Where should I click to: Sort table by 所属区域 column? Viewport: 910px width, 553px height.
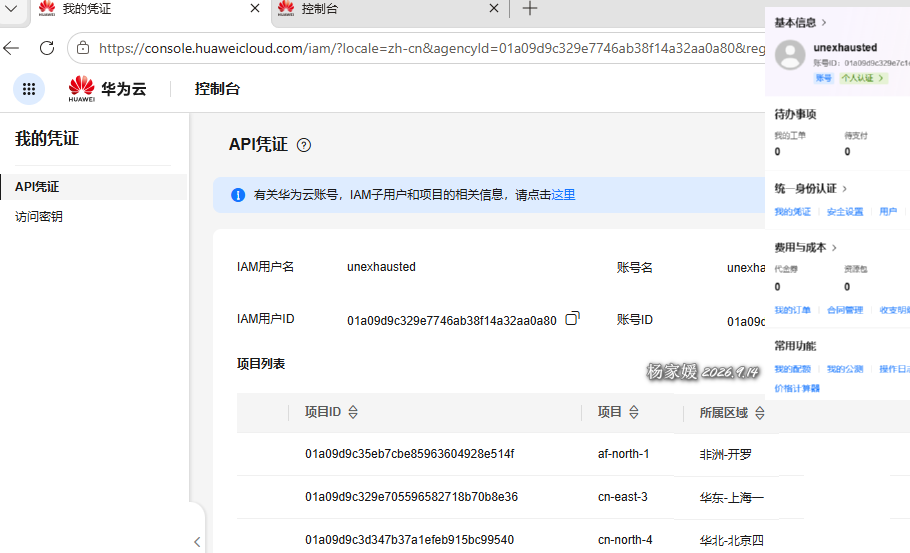click(760, 413)
